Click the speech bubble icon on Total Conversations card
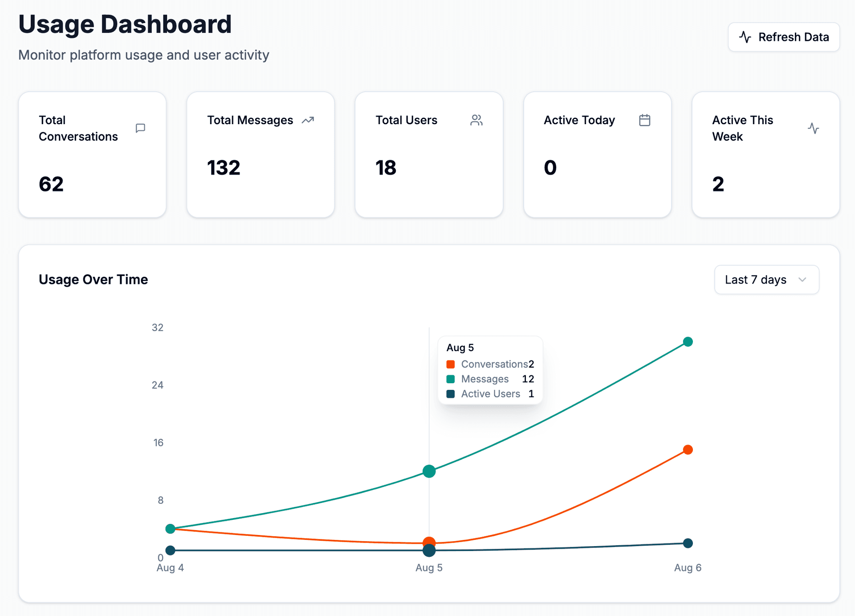 [140, 128]
